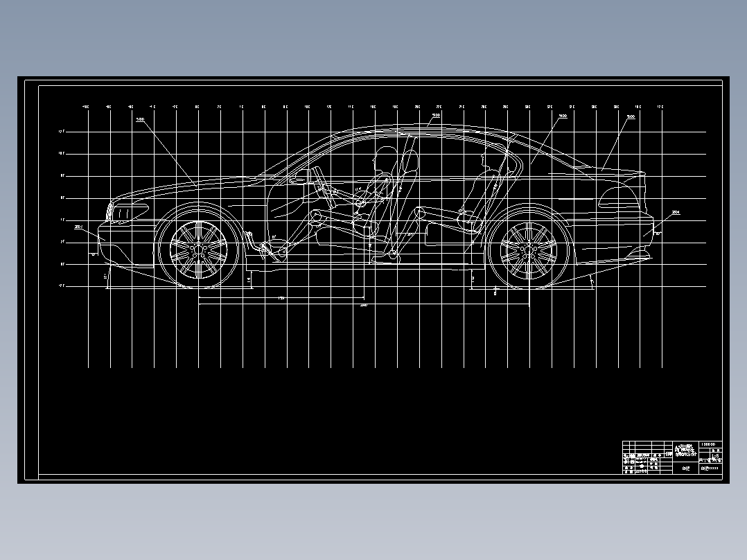Click the car's rear taillight outline
Image resolution: width=747 pixels, height=560 pixels.
click(618, 198)
